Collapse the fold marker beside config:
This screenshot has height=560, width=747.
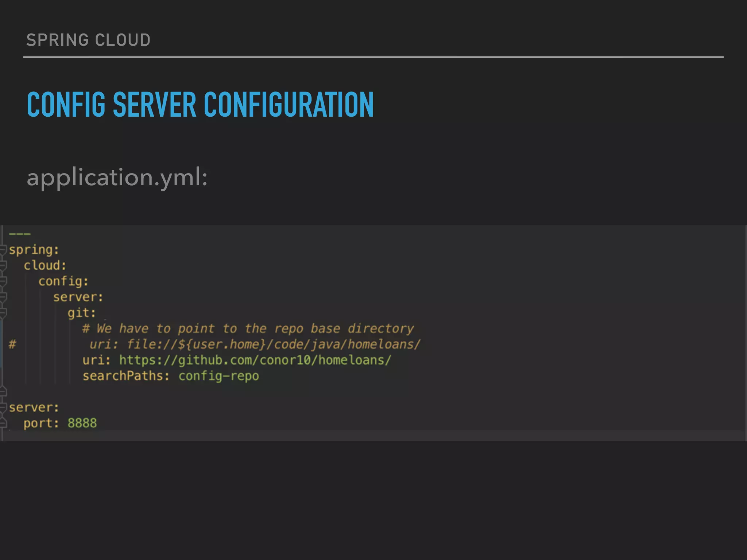tap(3, 281)
